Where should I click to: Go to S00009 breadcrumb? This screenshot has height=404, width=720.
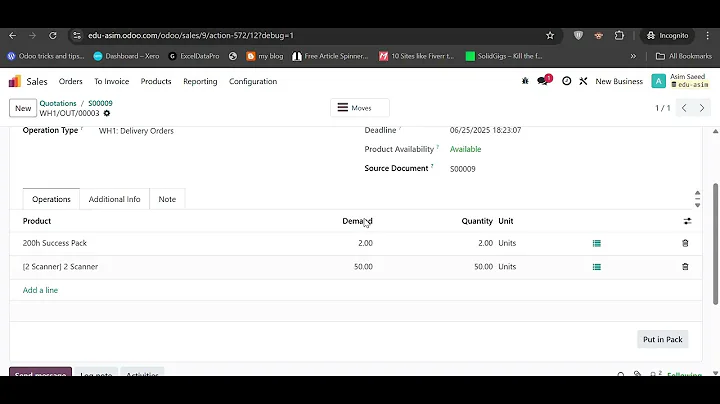(100, 103)
